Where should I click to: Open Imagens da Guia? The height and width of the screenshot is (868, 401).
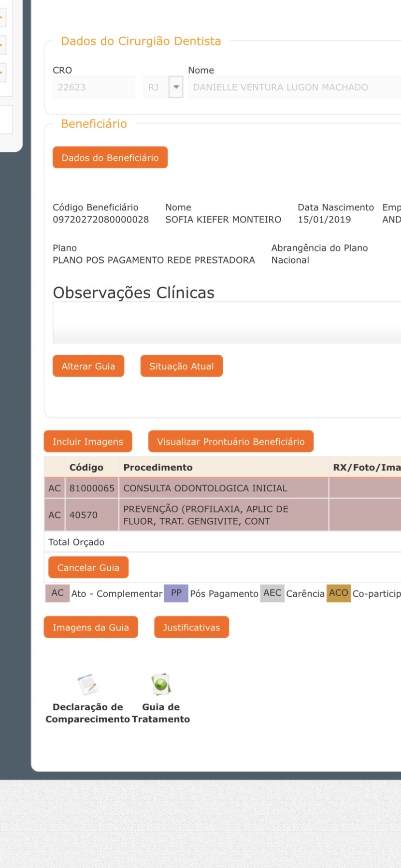(91, 627)
